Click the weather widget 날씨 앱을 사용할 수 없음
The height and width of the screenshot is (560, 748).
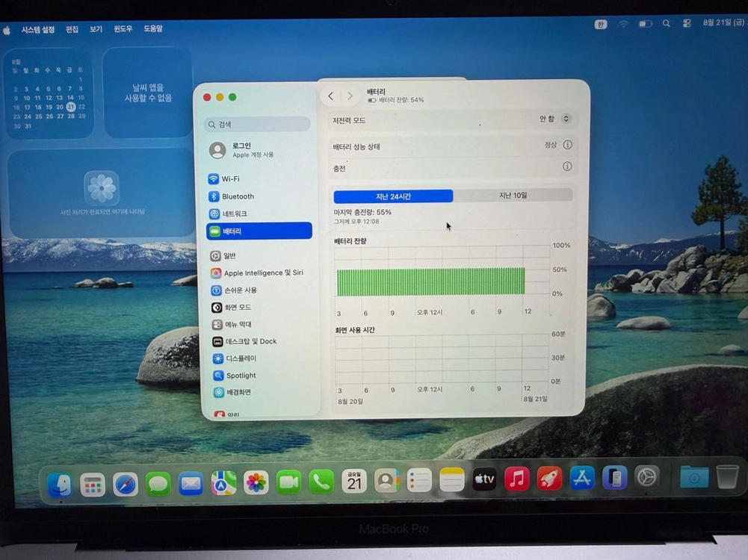pos(148,92)
